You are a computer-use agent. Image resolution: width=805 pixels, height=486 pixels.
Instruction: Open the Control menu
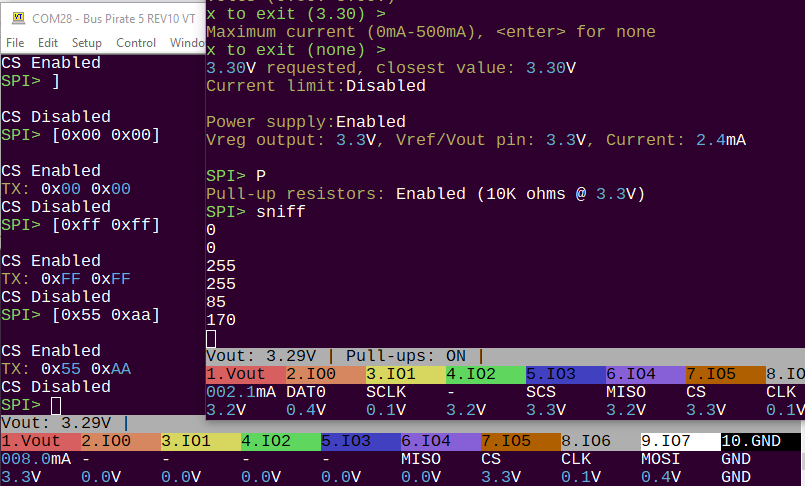(x=136, y=43)
